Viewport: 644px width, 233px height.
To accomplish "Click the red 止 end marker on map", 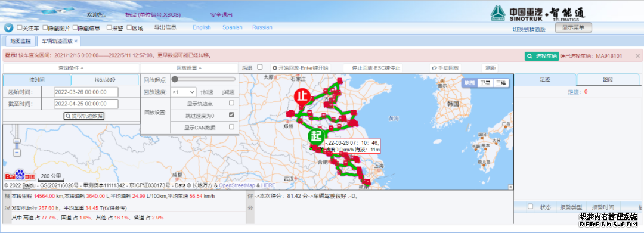I will [x=302, y=97].
